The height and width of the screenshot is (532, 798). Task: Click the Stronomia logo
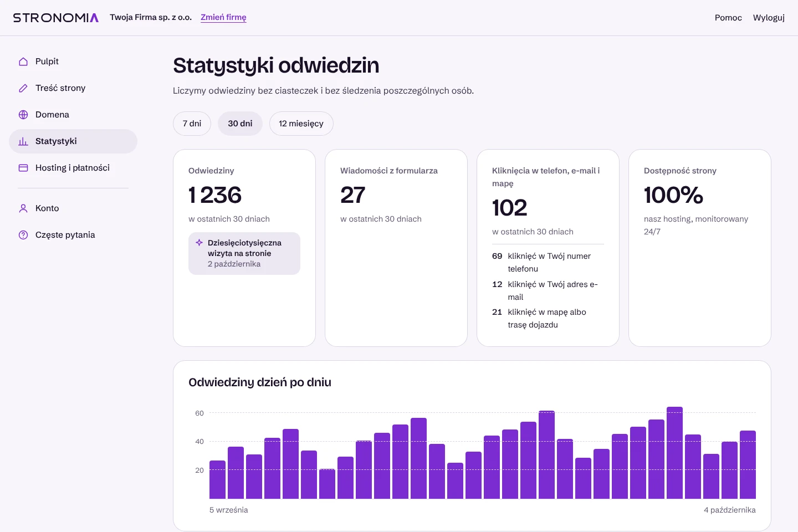[x=56, y=18]
